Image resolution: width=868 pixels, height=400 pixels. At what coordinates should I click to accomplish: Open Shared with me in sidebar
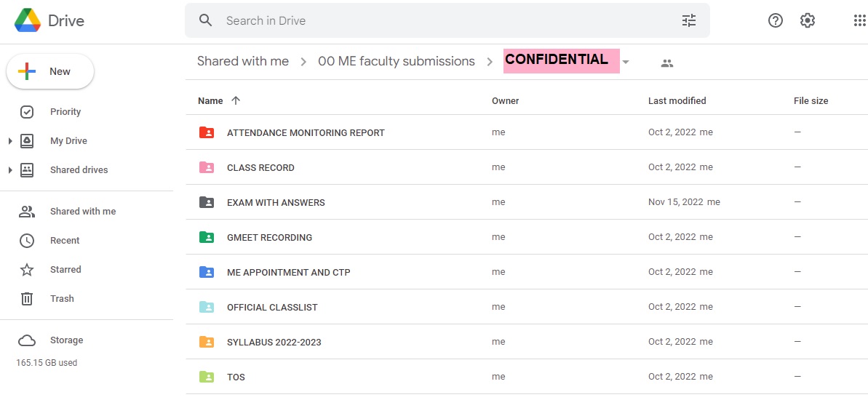tap(82, 212)
